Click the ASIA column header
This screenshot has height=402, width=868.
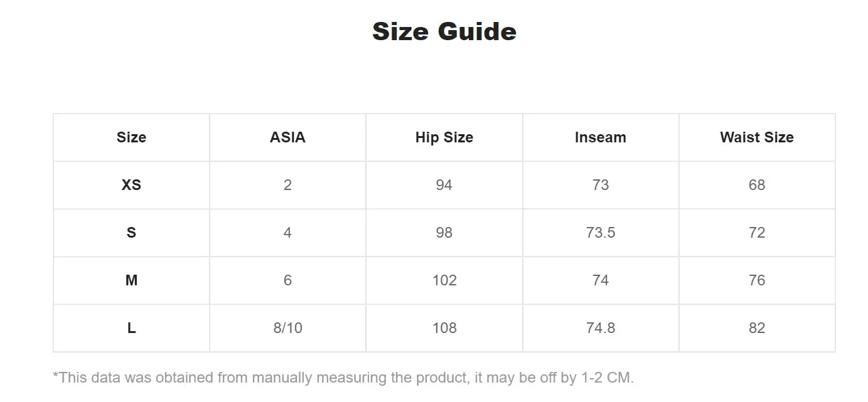point(287,137)
